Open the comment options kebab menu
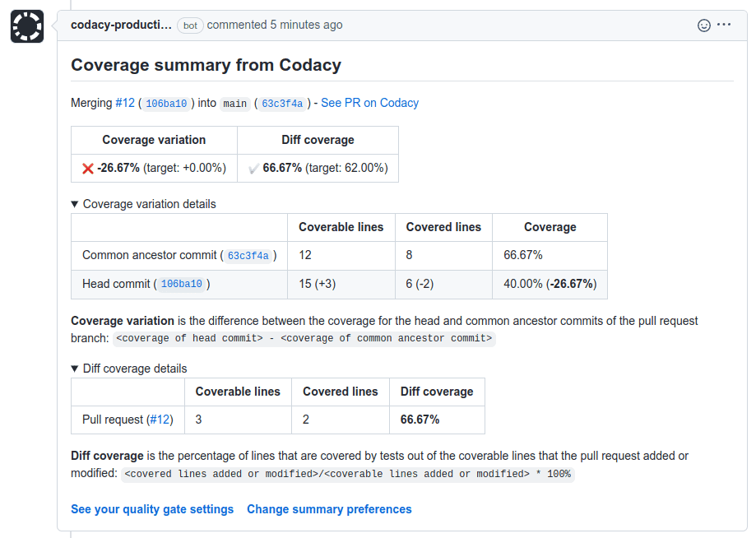Viewport: 756px width, 538px height. click(x=723, y=25)
